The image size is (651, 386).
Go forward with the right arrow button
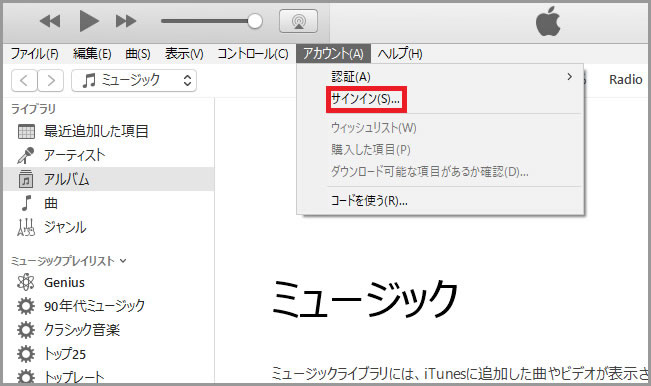pyautogui.click(x=51, y=80)
